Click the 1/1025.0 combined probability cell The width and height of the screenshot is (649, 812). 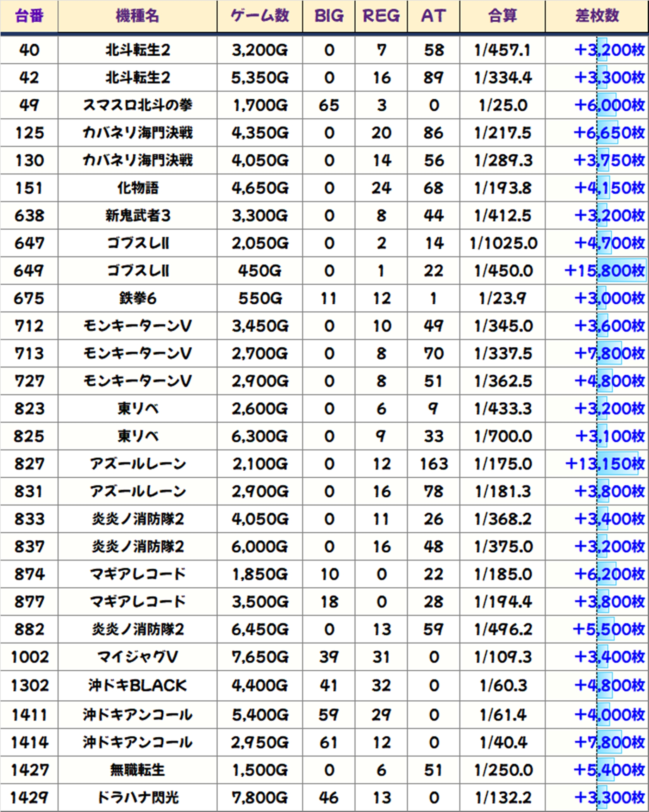point(502,243)
